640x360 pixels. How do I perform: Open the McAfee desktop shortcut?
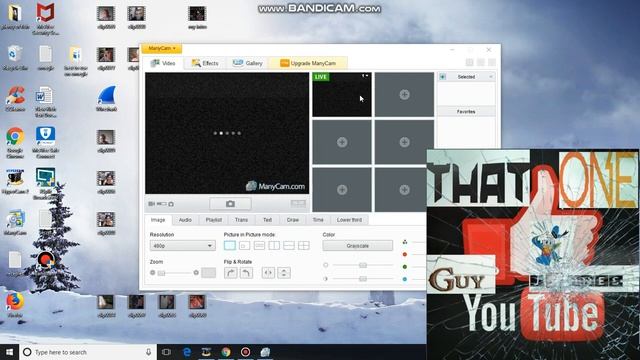point(45,18)
